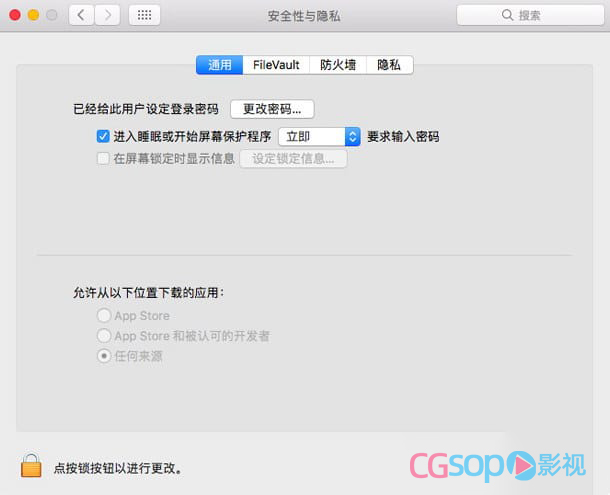The height and width of the screenshot is (495, 610).
Task: Select the App Store radio button
Action: tap(104, 315)
